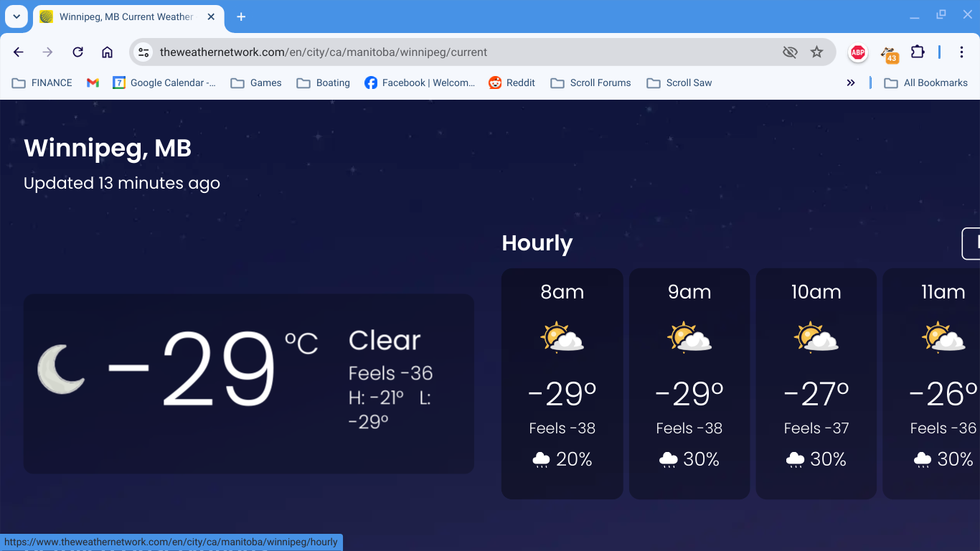
Task: Click the address bar URL field
Action: [x=459, y=52]
